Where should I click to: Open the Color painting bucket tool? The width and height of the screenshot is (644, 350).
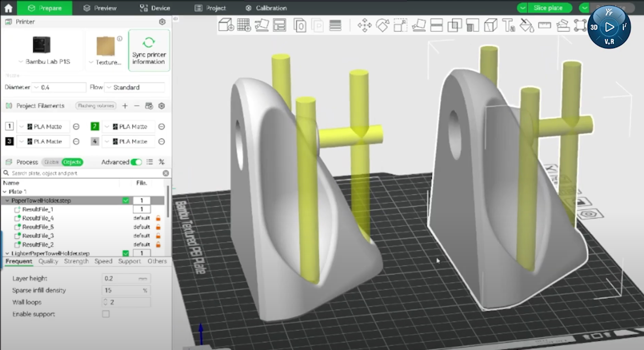[x=526, y=25]
